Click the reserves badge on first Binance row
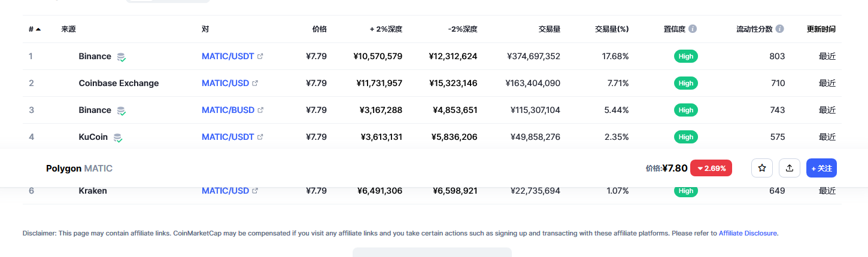Screen dimensions: 868x257 [x=122, y=57]
